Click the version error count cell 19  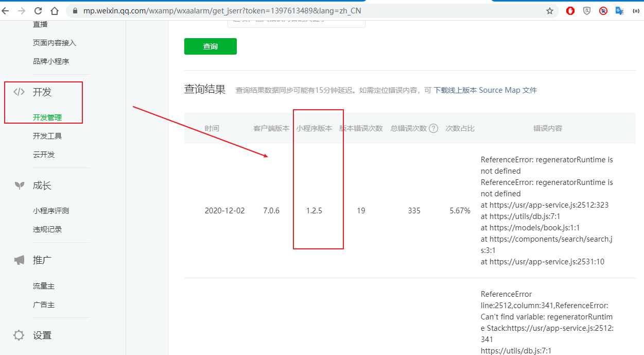(x=361, y=211)
